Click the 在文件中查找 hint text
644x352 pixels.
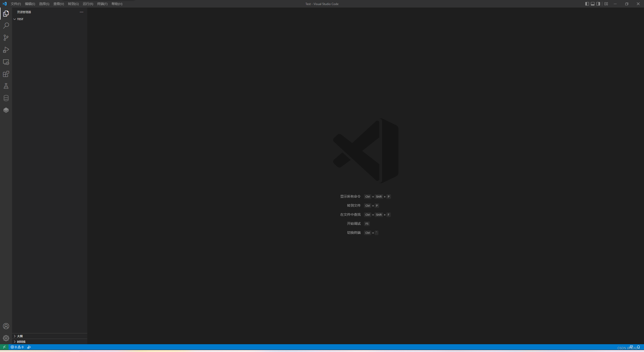[x=350, y=214]
